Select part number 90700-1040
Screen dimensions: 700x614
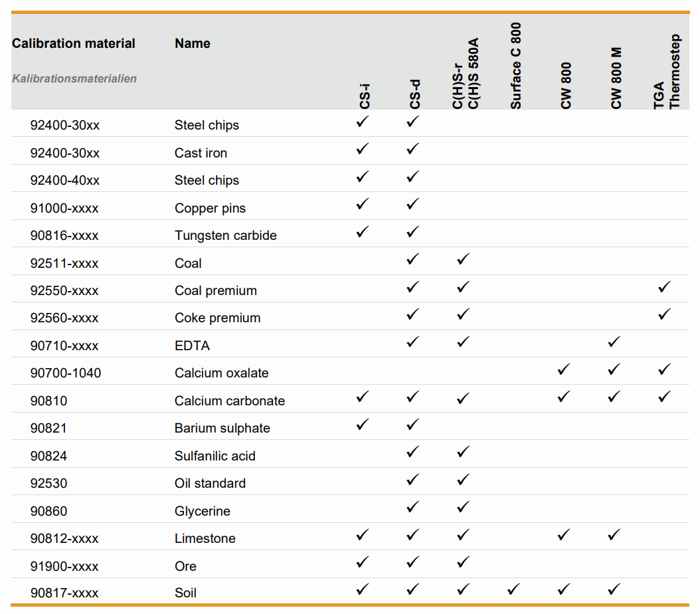coord(66,373)
